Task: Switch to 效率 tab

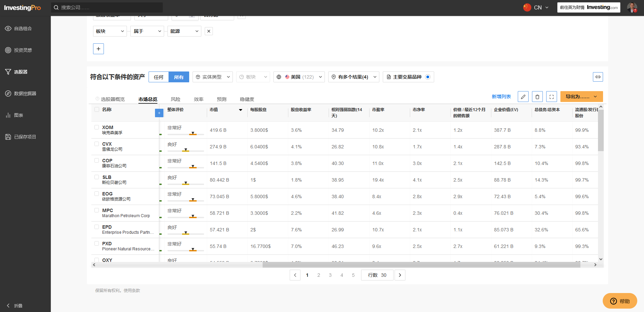Action: (x=199, y=99)
